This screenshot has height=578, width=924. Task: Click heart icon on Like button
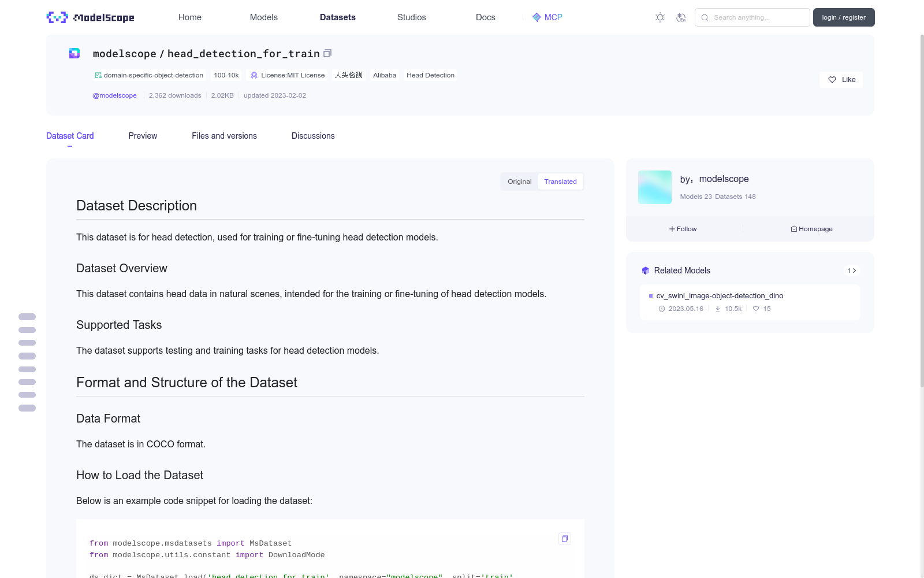832,80
